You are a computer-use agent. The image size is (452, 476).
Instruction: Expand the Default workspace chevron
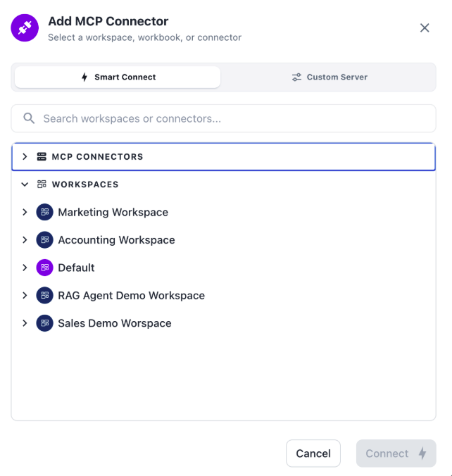pyautogui.click(x=25, y=268)
